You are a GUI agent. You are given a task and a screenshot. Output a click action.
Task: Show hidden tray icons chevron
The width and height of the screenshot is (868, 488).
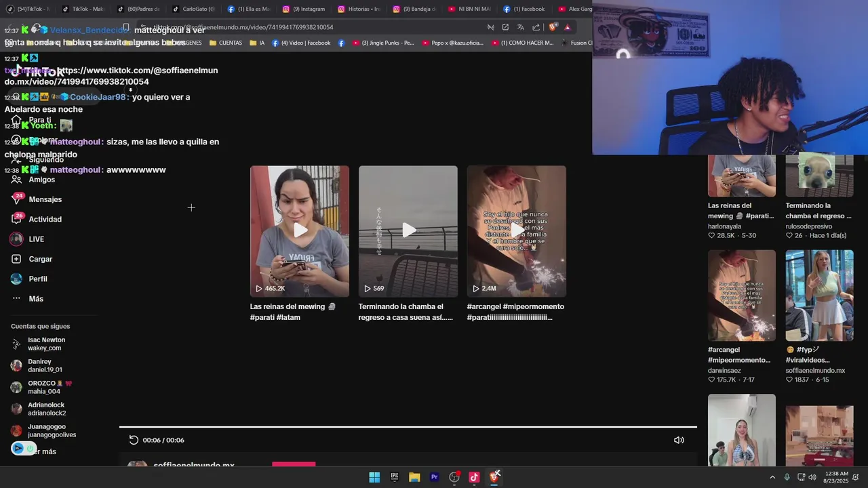[772, 477]
